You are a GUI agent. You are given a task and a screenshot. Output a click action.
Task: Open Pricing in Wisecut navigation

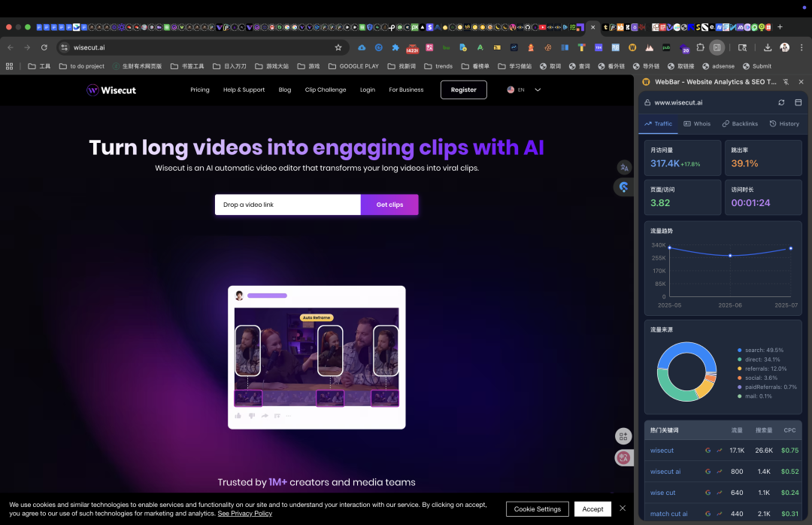coord(200,90)
